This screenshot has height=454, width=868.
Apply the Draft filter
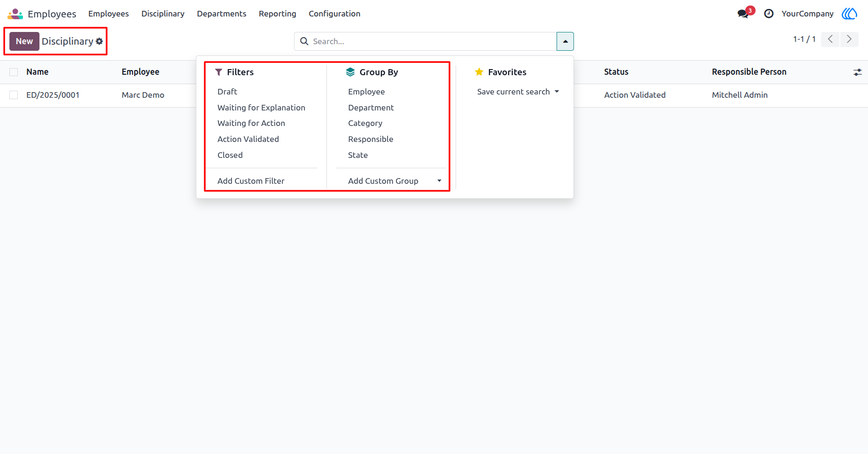(227, 92)
